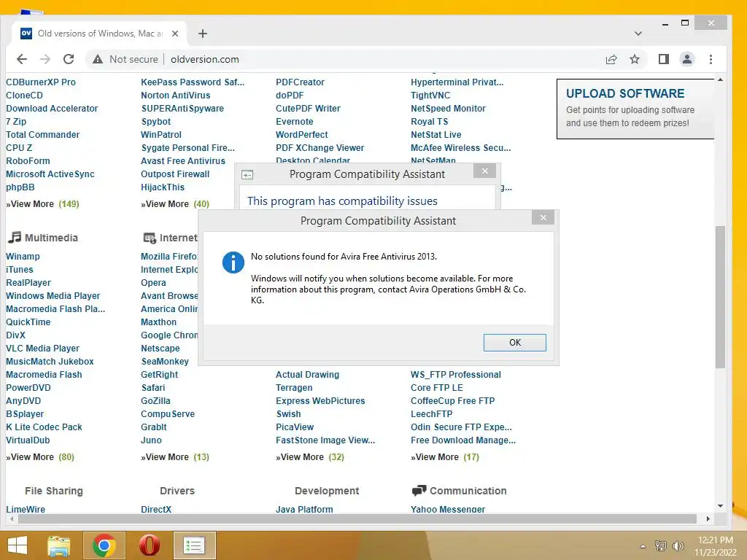Open the 7 Zip link

[x=16, y=122]
